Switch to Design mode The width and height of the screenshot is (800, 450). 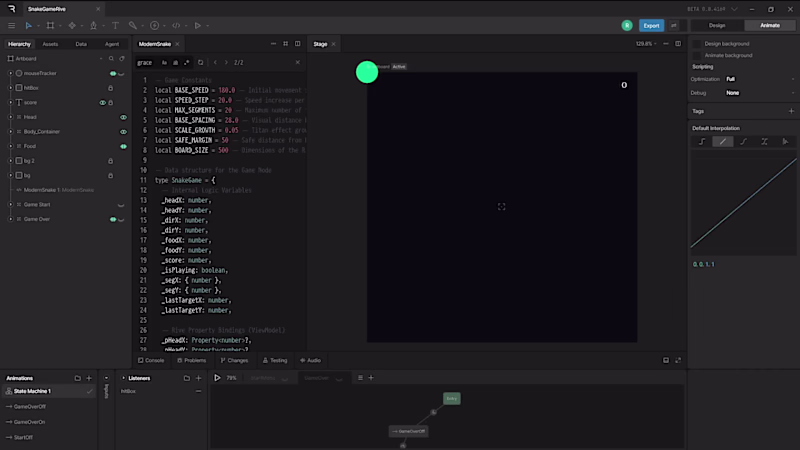point(717,26)
